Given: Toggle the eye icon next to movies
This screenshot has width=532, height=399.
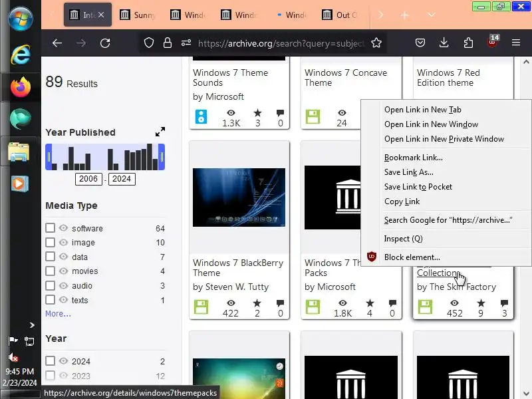Looking at the screenshot, I should pyautogui.click(x=63, y=271).
